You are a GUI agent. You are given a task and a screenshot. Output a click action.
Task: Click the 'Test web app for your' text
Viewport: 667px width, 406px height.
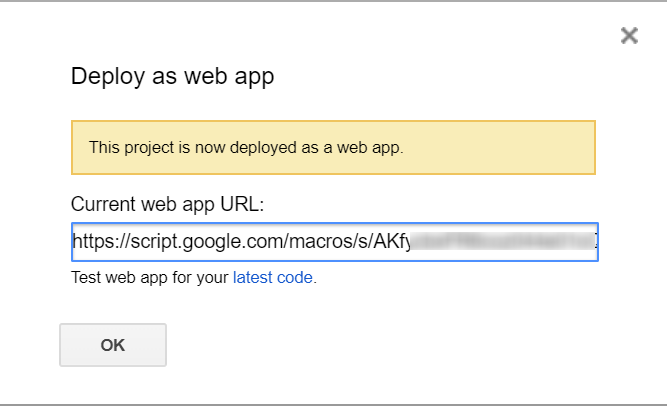pos(150,278)
